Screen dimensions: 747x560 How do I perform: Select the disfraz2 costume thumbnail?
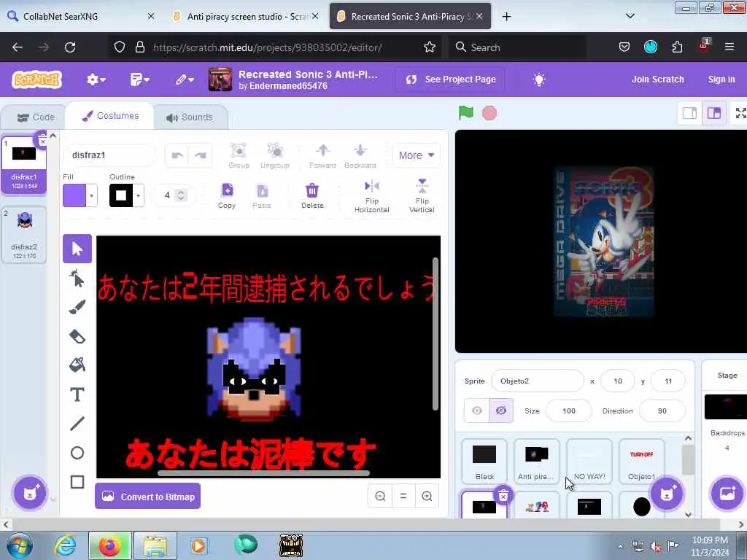click(x=24, y=234)
